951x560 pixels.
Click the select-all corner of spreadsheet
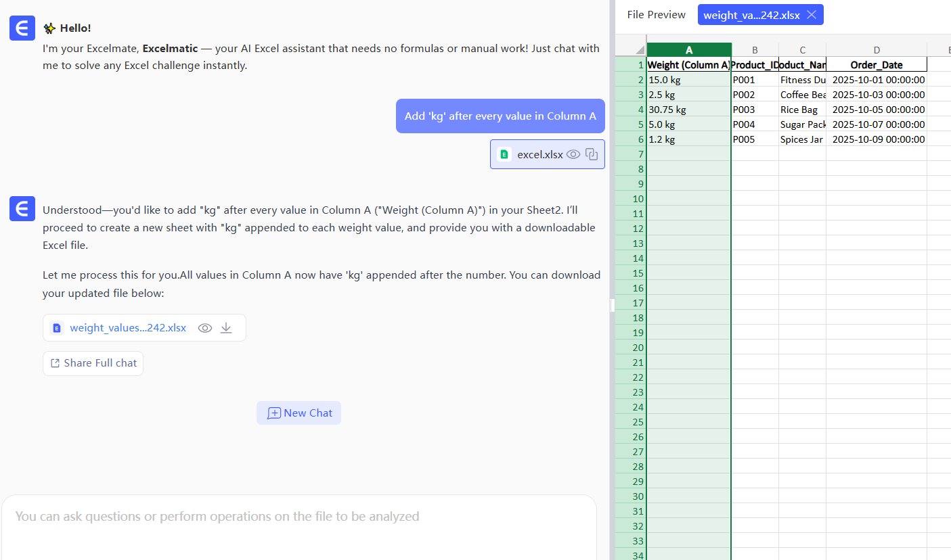(631, 50)
